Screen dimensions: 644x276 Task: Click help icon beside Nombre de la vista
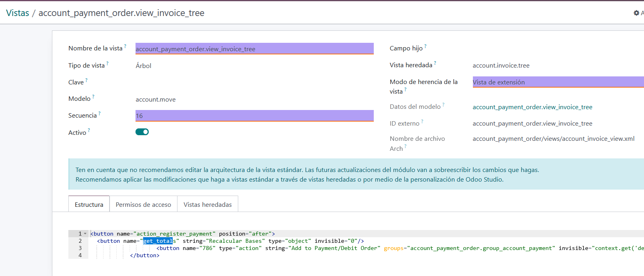click(x=125, y=46)
